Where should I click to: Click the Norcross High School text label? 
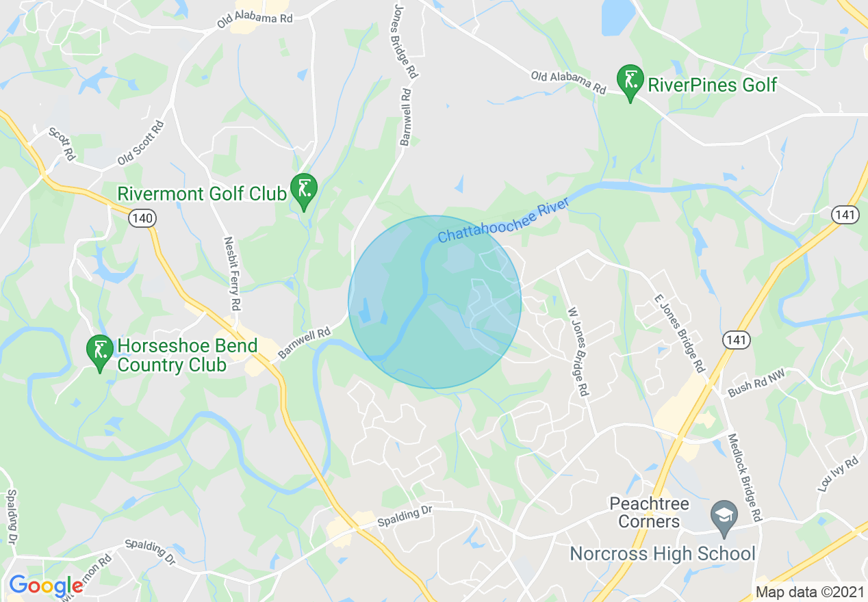click(663, 553)
